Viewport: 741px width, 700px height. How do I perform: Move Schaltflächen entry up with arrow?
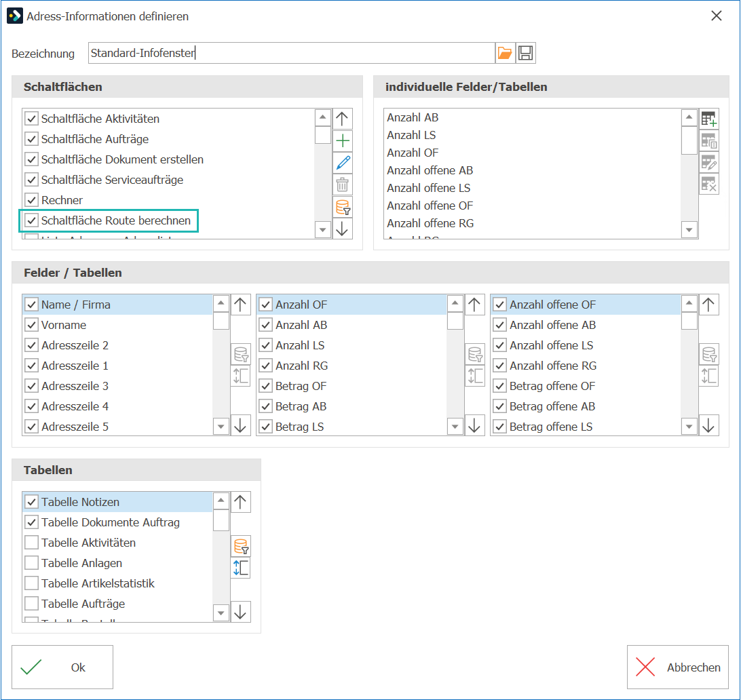tap(342, 119)
